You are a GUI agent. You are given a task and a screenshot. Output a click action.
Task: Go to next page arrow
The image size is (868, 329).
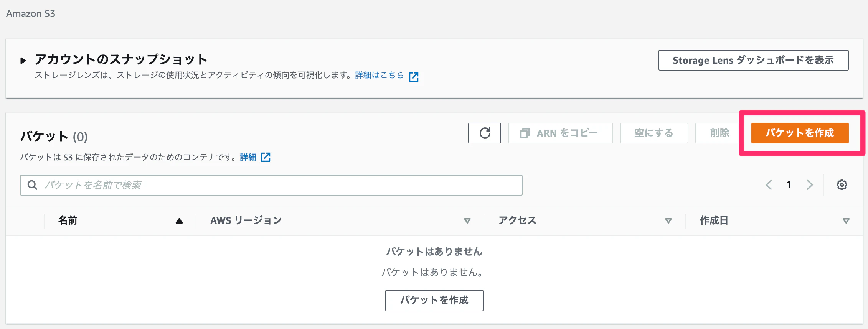pos(810,185)
